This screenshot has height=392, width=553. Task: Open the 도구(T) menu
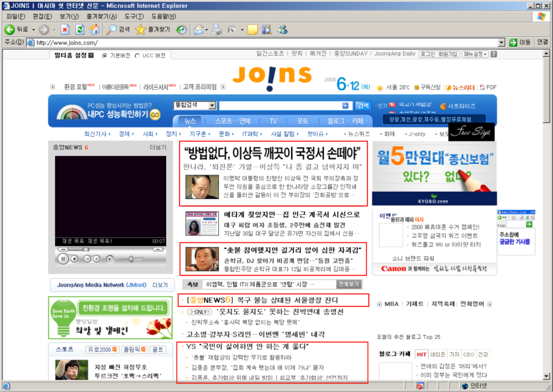click(x=134, y=17)
